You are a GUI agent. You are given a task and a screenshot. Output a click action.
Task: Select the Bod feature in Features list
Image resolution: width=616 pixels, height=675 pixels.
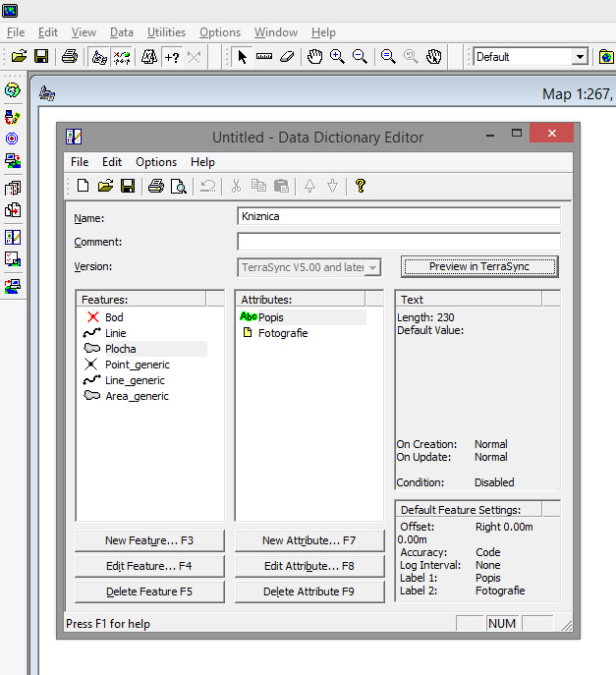point(114,317)
